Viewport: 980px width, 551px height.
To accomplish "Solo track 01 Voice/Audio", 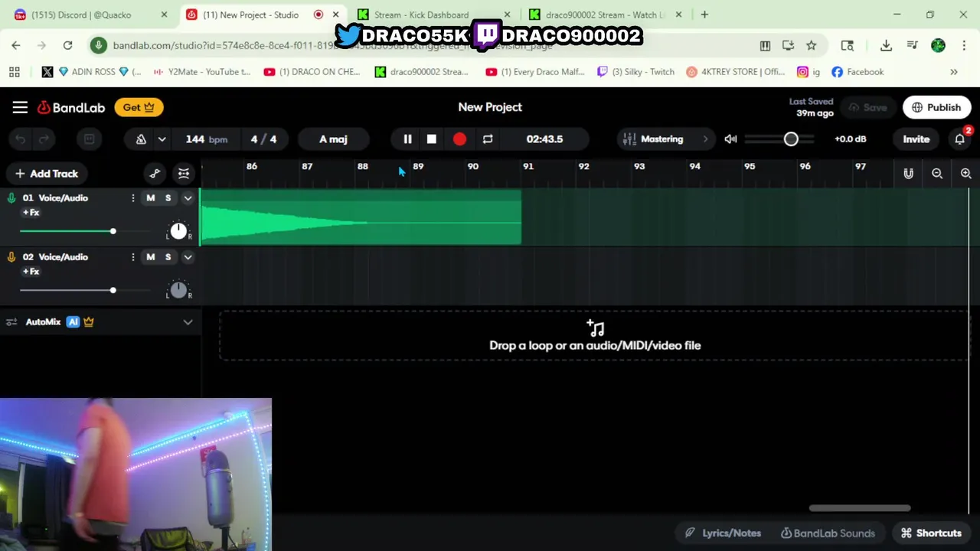I will tap(168, 198).
